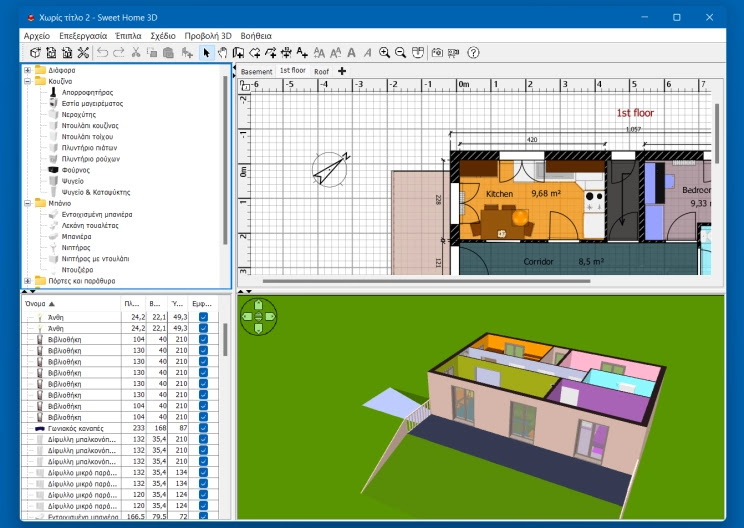This screenshot has height=528, width=744.
Task: Toggle visibility checkbox for Γωνιακός καναπές
Action: [204, 428]
